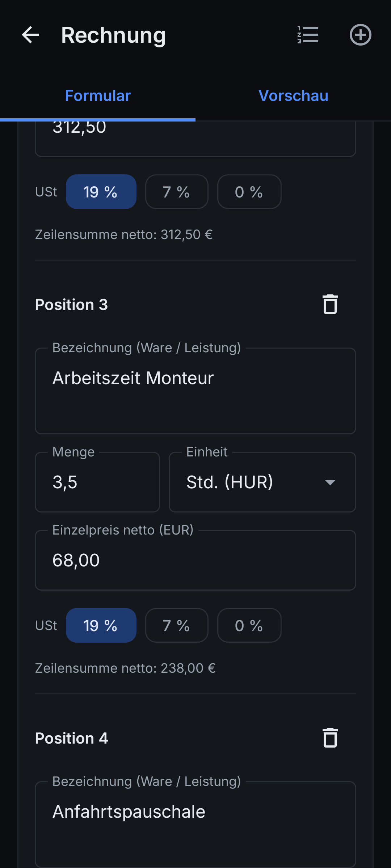Image resolution: width=391 pixels, height=868 pixels.
Task: Select the Formular tab
Action: coord(98,96)
